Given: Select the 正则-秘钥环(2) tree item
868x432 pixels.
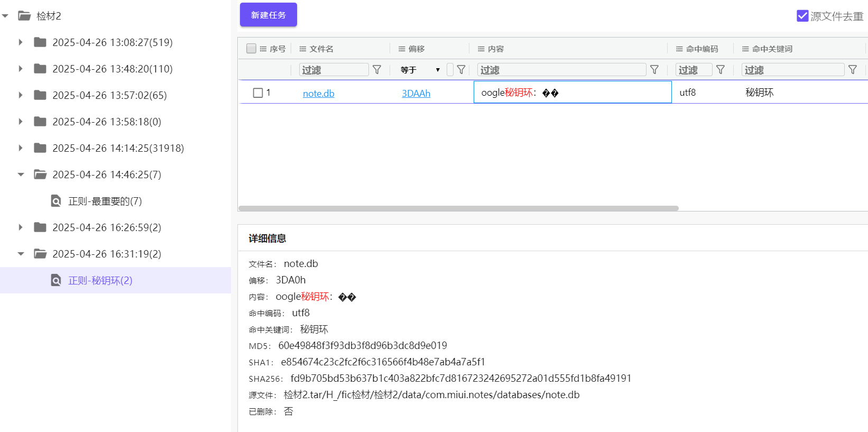Looking at the screenshot, I should [x=100, y=280].
